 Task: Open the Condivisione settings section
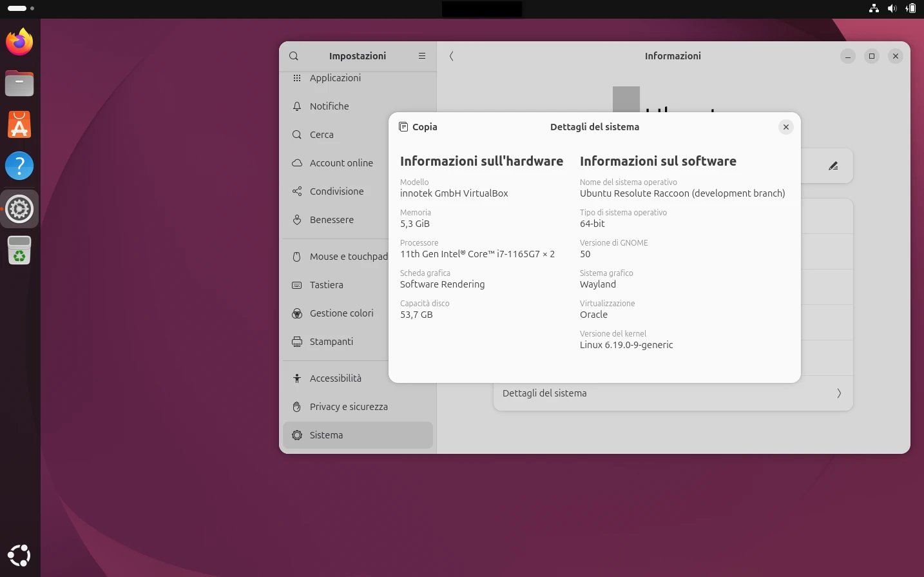(336, 191)
